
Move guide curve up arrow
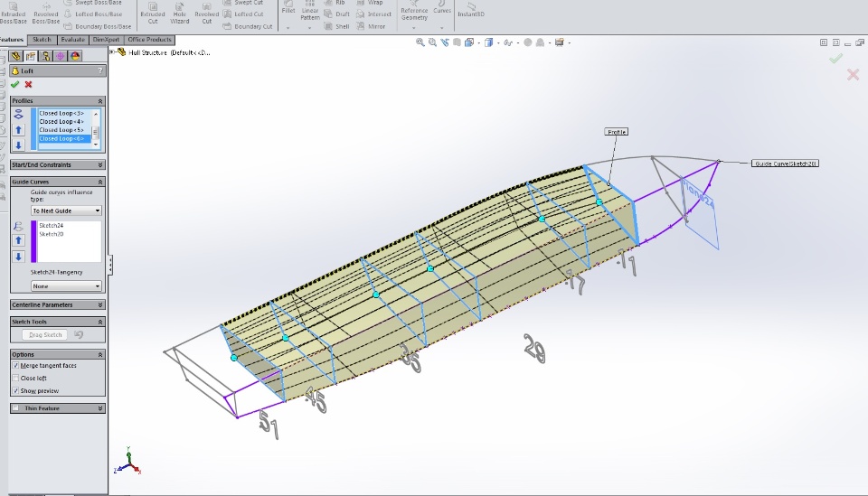pyautogui.click(x=18, y=240)
